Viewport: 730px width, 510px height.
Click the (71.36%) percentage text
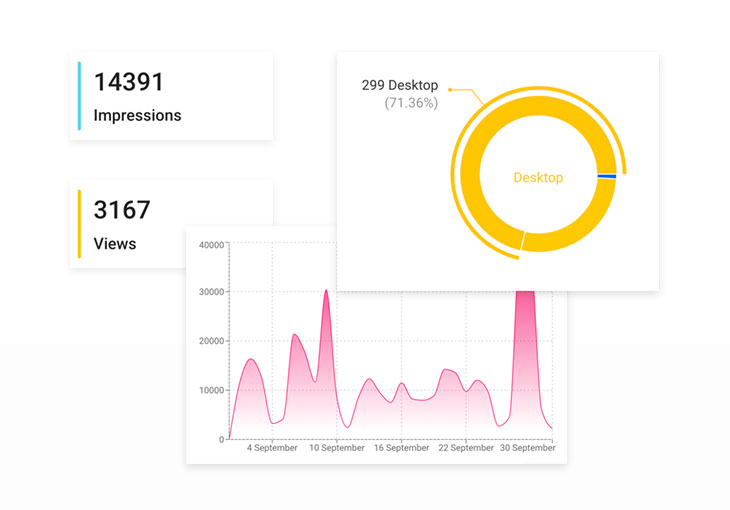(x=410, y=102)
